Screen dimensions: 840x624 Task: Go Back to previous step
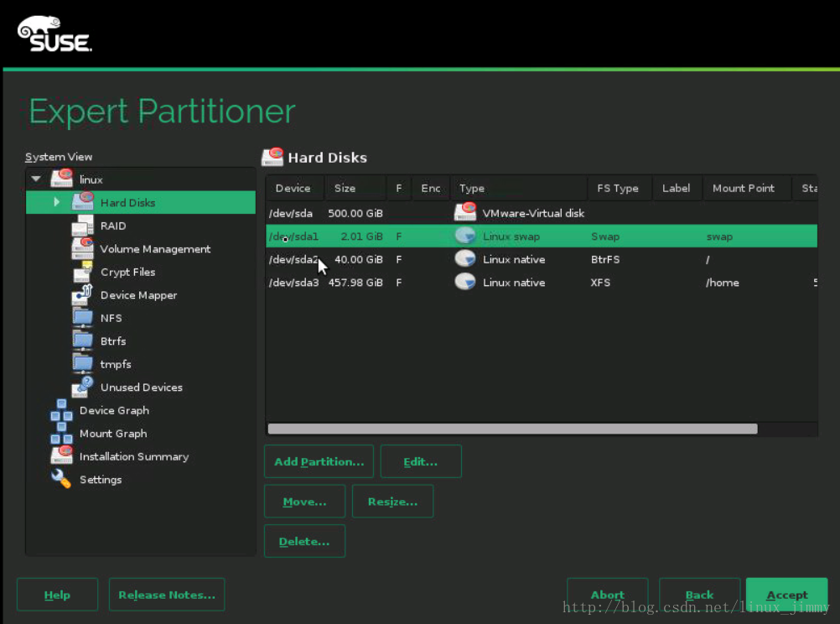click(699, 595)
